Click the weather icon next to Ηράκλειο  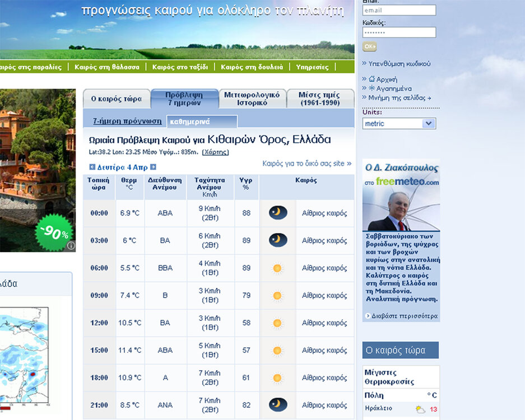(x=420, y=409)
